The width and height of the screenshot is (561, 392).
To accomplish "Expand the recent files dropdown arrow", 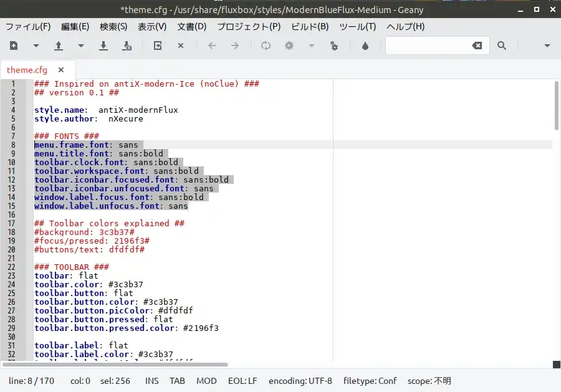I will (x=80, y=45).
